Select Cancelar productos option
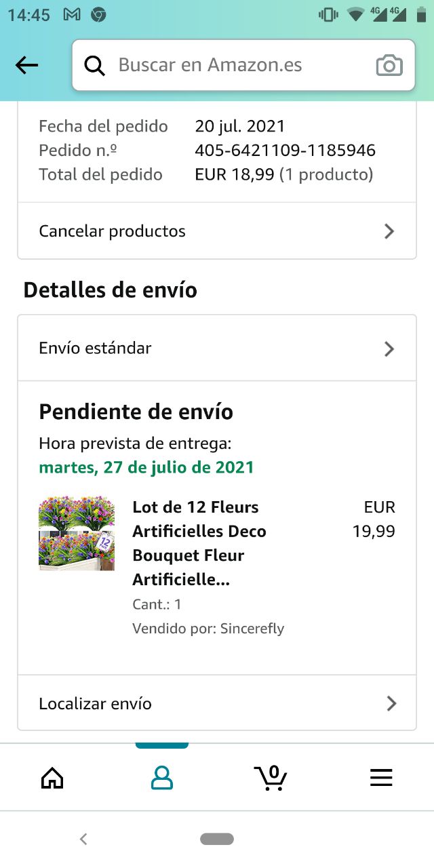This screenshot has height=868, width=434. tap(113, 231)
